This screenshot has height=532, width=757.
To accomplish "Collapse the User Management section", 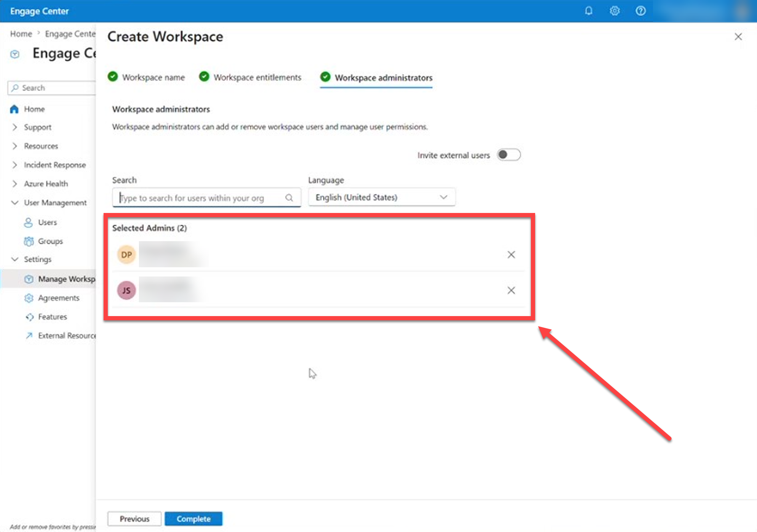I will tap(15, 203).
